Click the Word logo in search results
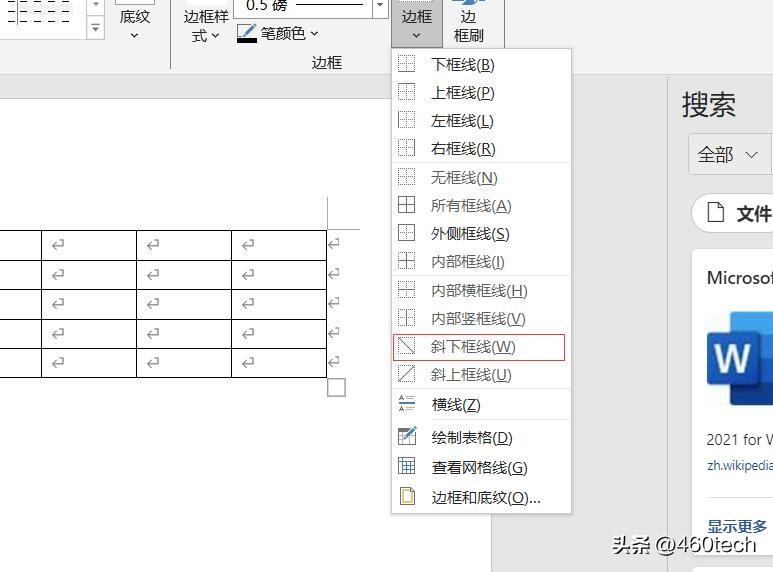Image resolution: width=773 pixels, height=572 pixels. tap(739, 358)
